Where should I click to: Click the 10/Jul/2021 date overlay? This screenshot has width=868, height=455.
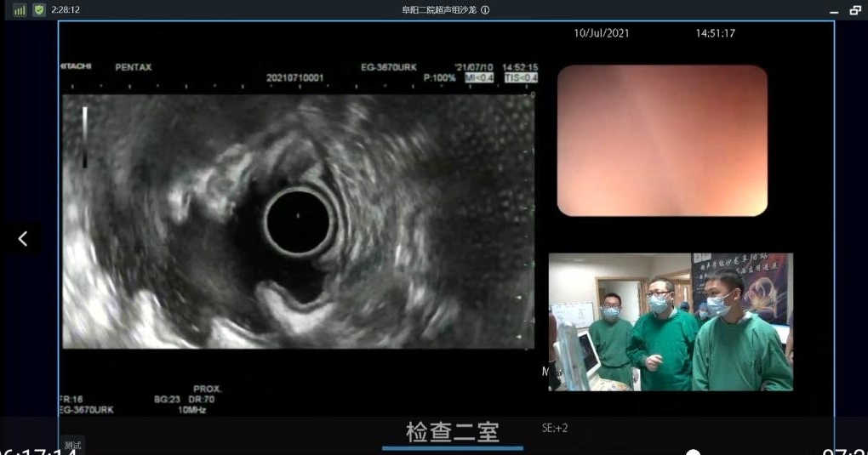(x=602, y=34)
